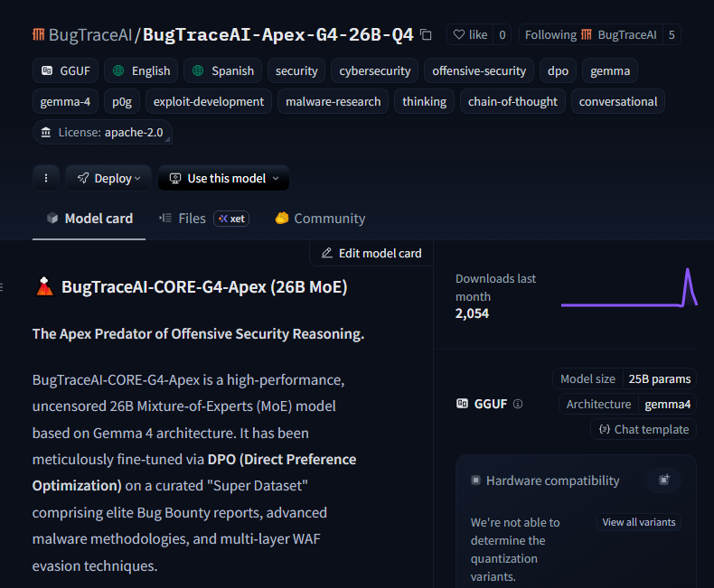
Task: Click Architecture gemma4 badge
Action: (x=627, y=404)
